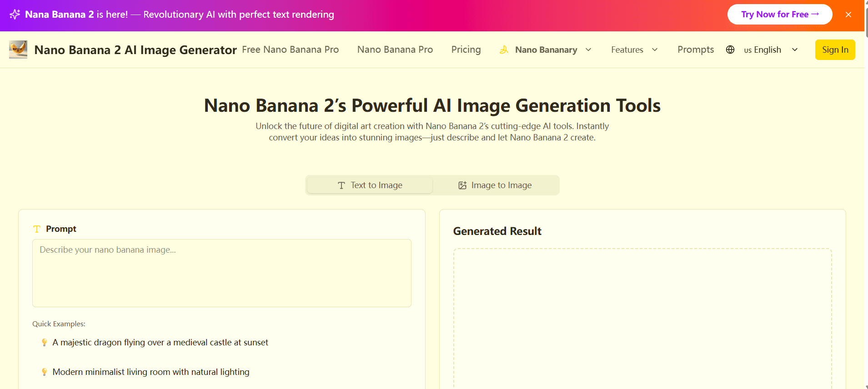
Task: Open the Pricing page
Action: click(466, 50)
